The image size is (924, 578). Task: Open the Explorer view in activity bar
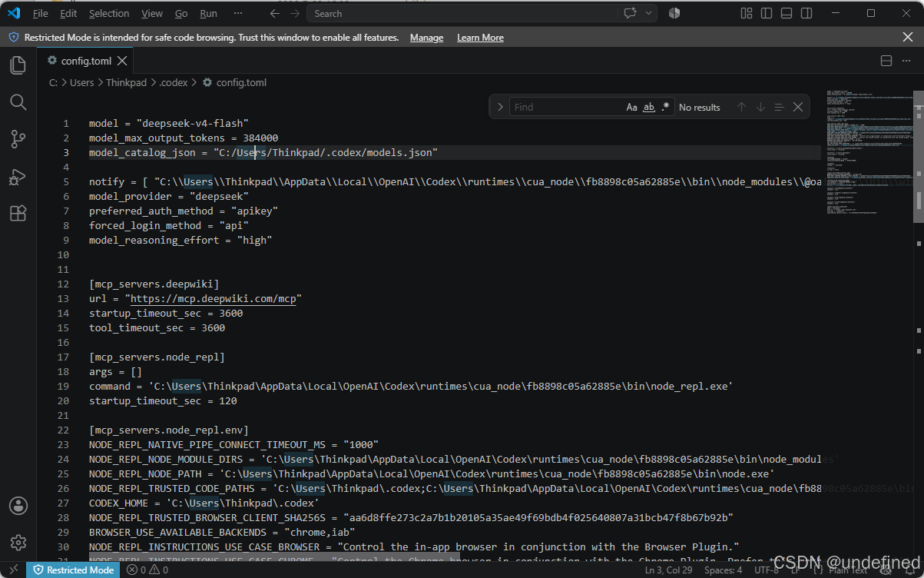pos(18,65)
